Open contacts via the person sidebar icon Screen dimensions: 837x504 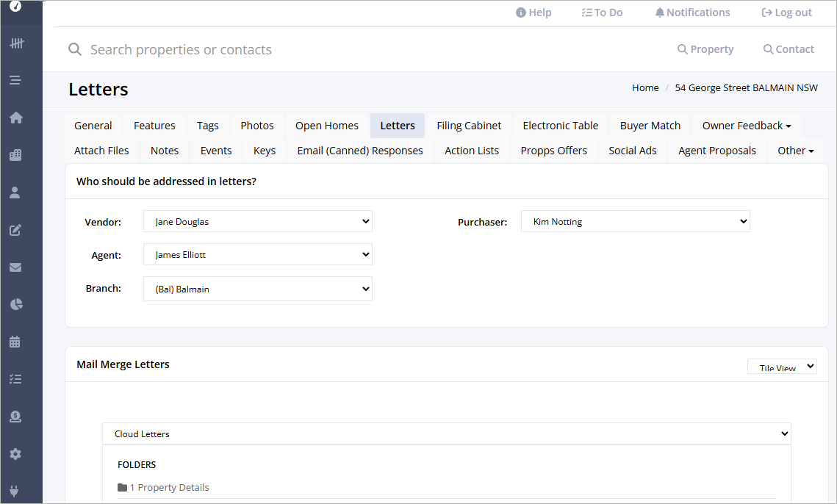click(15, 192)
